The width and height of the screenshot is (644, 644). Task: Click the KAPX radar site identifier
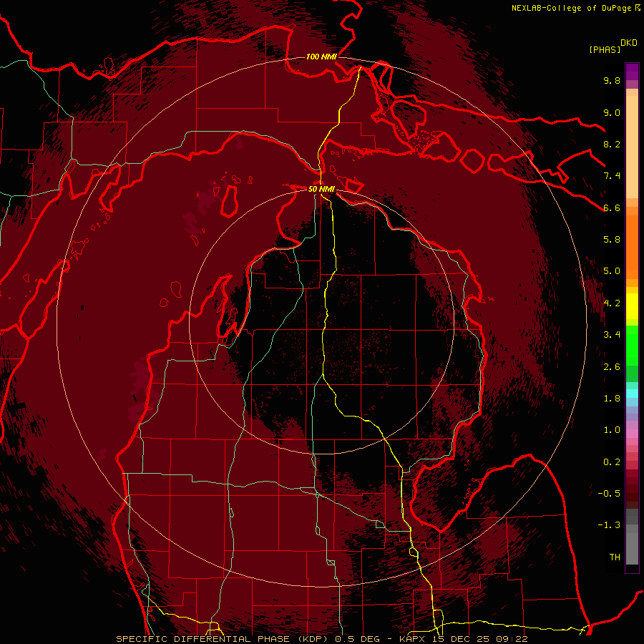(414, 639)
